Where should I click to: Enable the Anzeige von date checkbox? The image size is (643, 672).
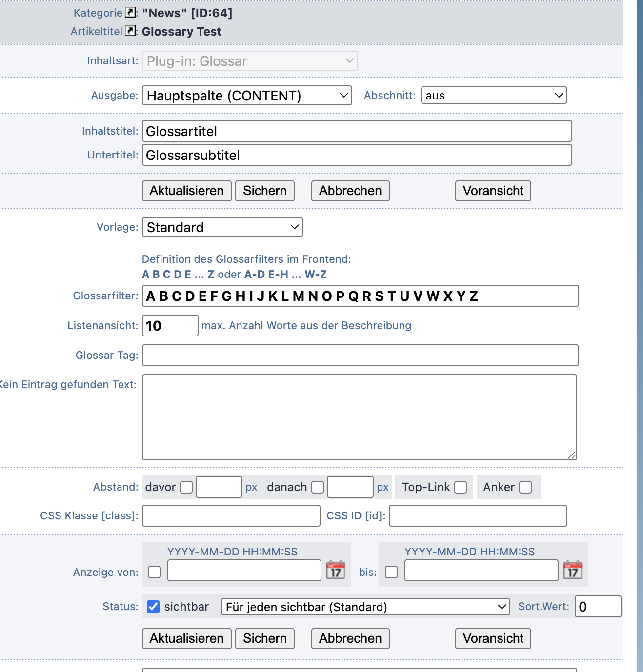tap(154, 572)
